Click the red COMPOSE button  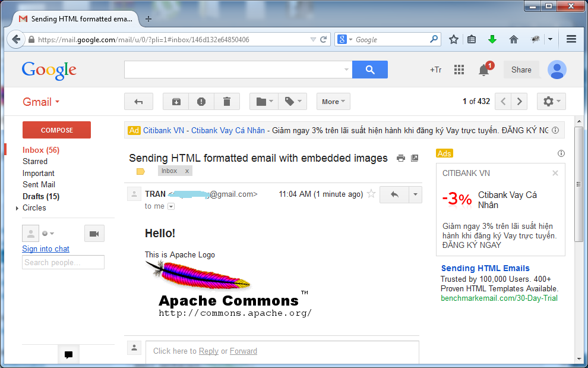pyautogui.click(x=56, y=130)
